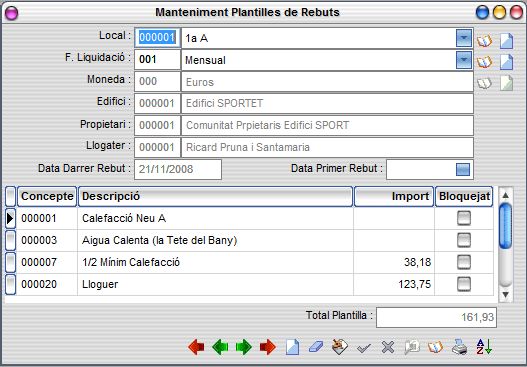Open lookup book icon beside Local row
The image size is (527, 367).
[484, 41]
